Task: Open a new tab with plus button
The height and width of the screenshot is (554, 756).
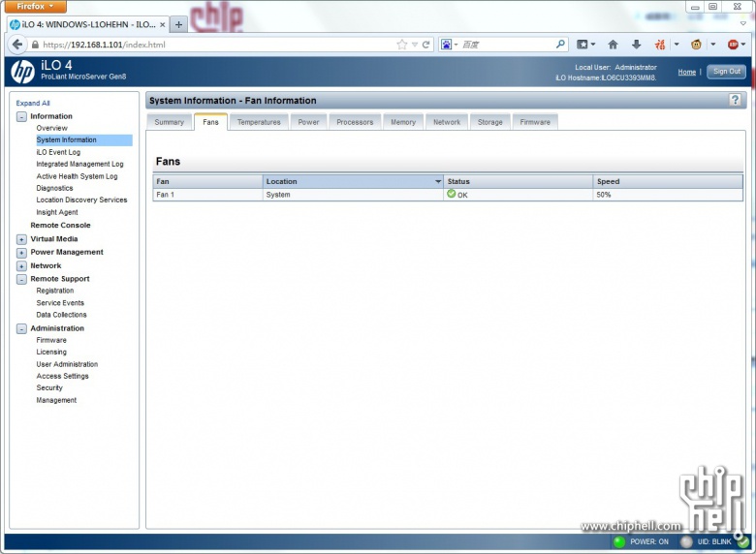Action: (178, 24)
